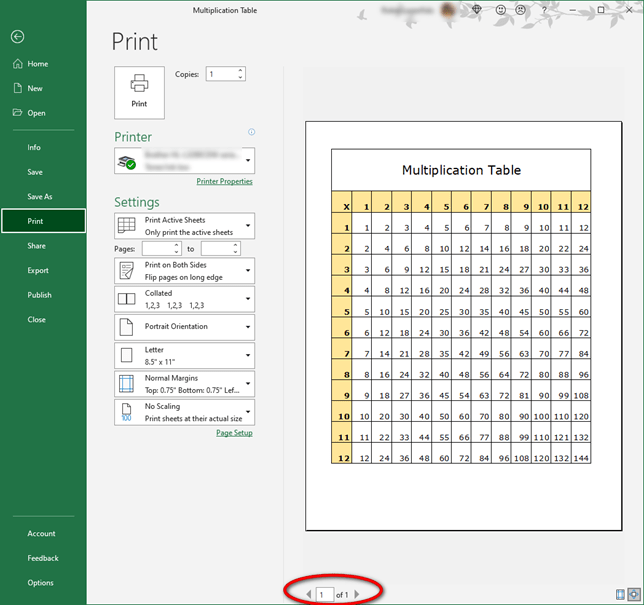644x605 pixels.
Task: Click the diamond premium icon in title bar
Action: (x=478, y=9)
